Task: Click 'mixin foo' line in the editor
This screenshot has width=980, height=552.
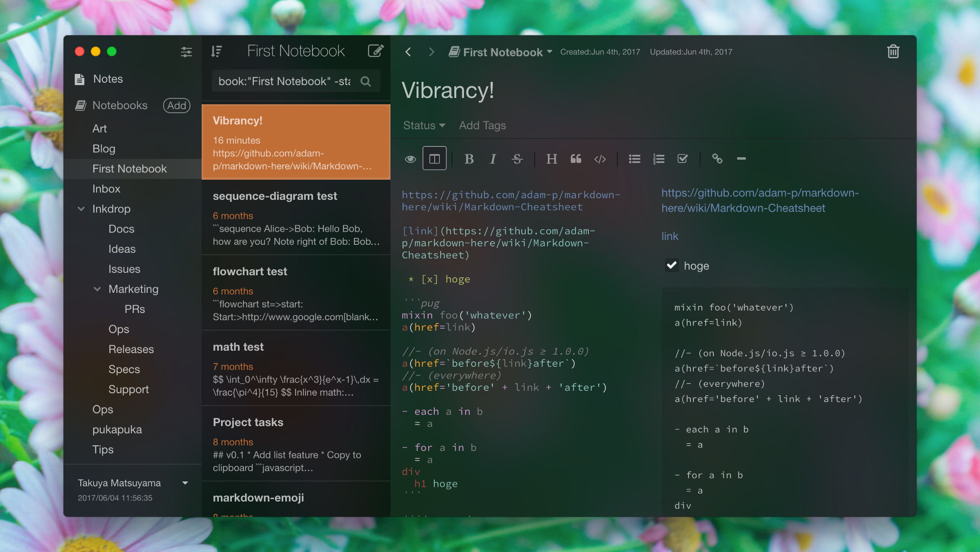Action: (466, 315)
